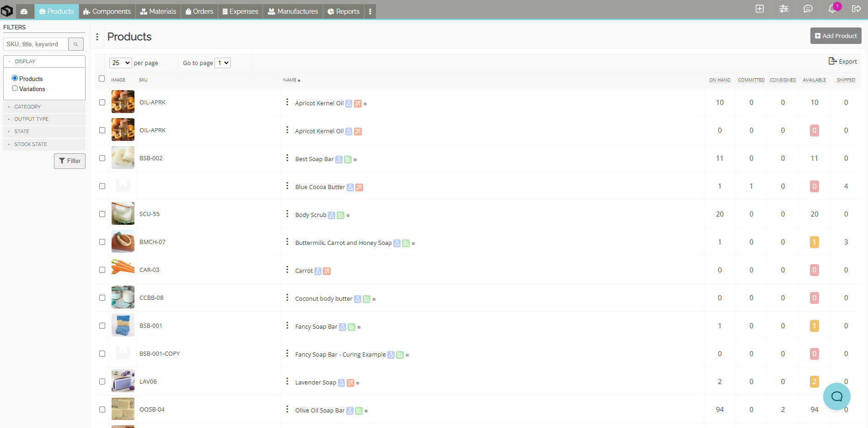
Task: Expand the CATEGORY filter section
Action: tap(27, 107)
